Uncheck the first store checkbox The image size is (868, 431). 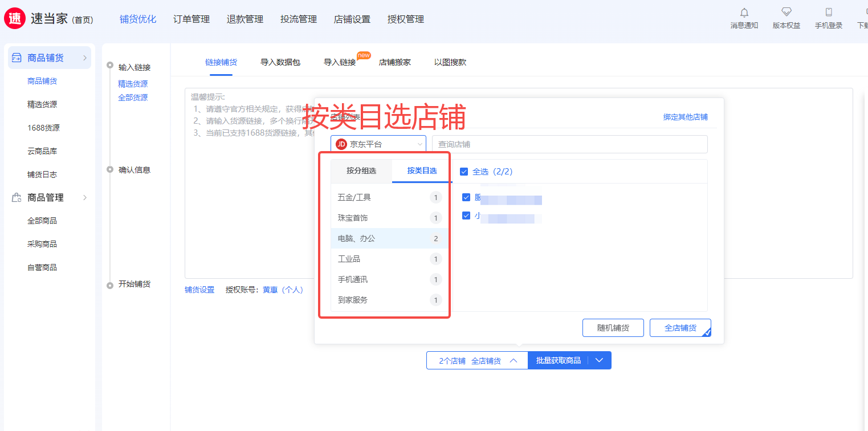tap(466, 197)
